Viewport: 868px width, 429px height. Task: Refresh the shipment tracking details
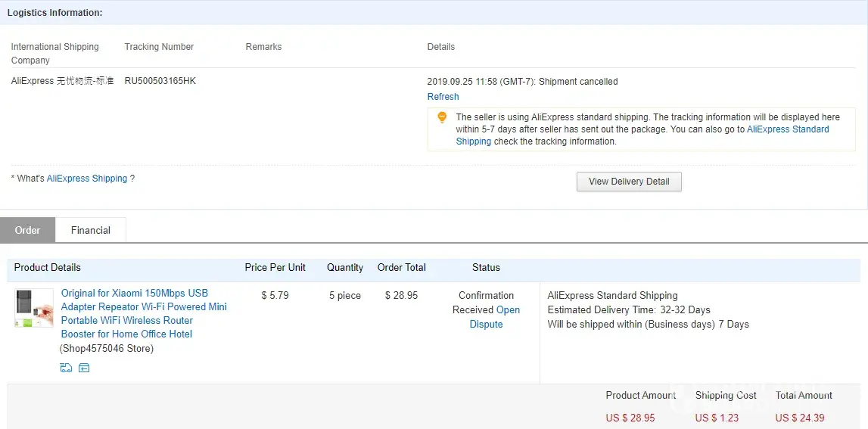click(443, 97)
